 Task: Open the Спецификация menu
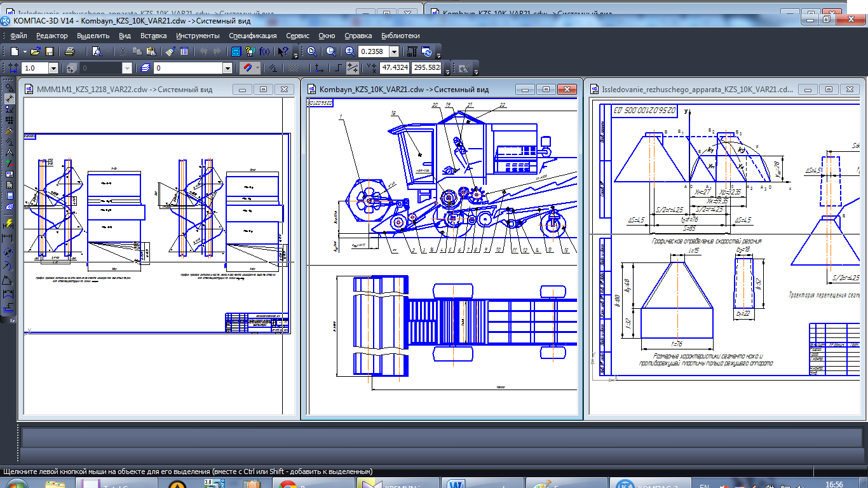pos(253,36)
